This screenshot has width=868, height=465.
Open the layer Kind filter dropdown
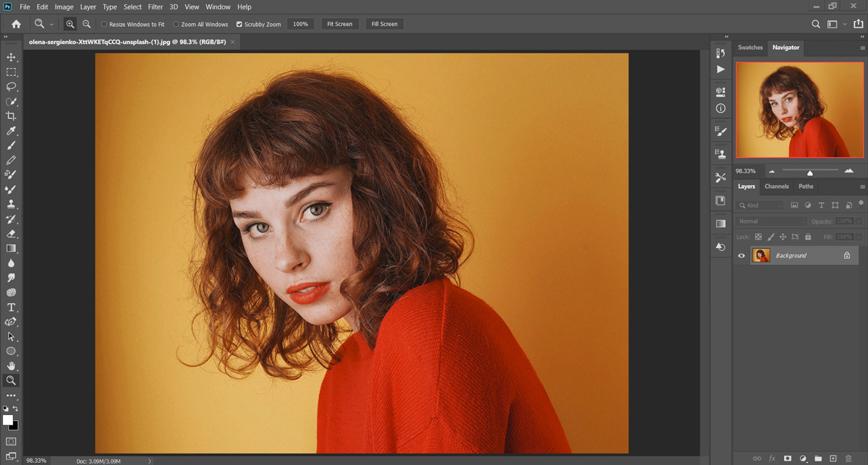click(x=759, y=205)
